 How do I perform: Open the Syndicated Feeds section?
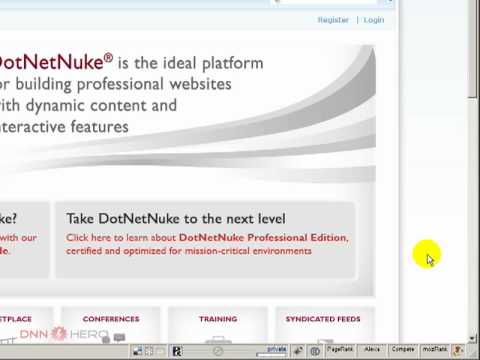[x=323, y=319]
